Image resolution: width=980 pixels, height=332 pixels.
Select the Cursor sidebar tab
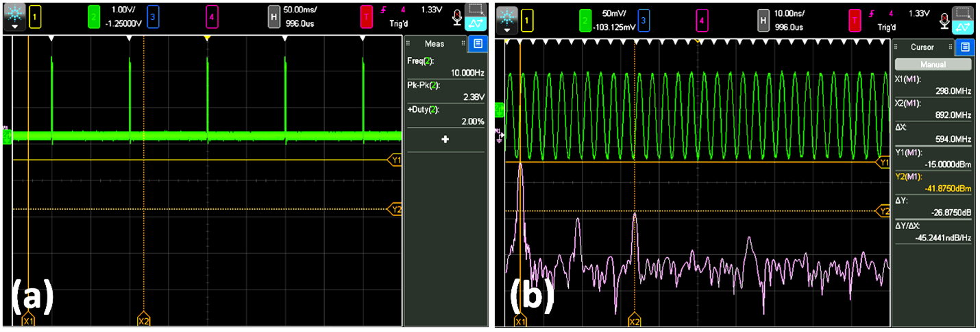pyautogui.click(x=922, y=47)
